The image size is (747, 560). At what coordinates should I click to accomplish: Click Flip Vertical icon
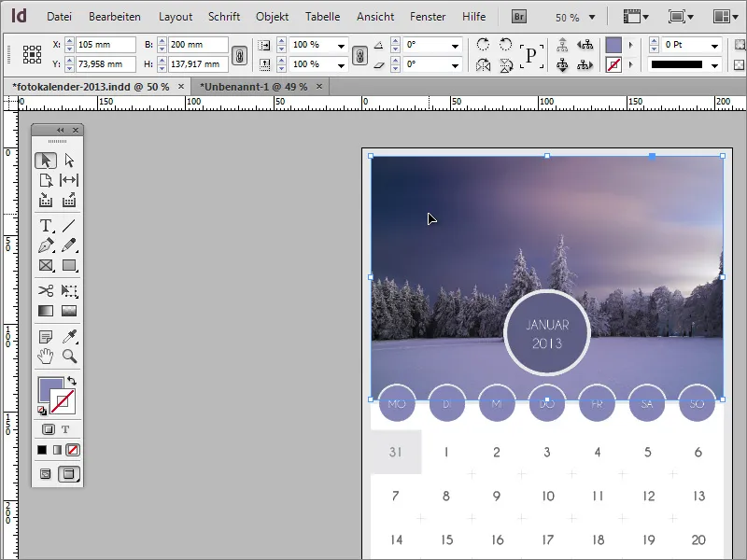click(505, 64)
